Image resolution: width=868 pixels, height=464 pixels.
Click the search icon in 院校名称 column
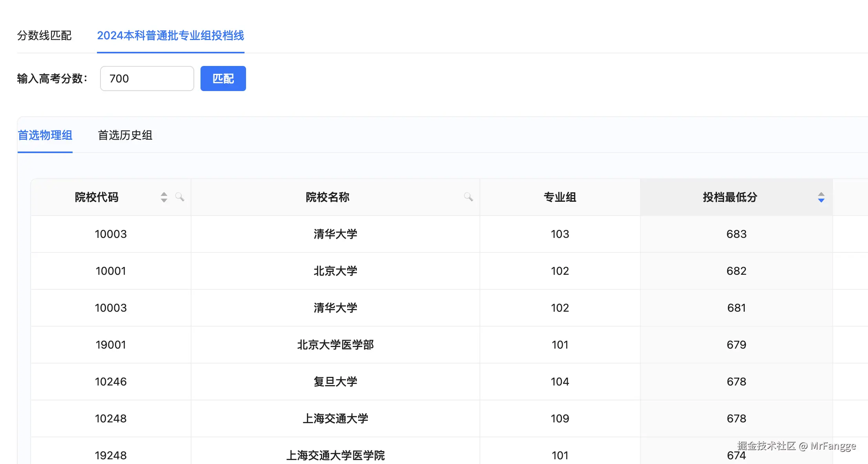pos(468,197)
